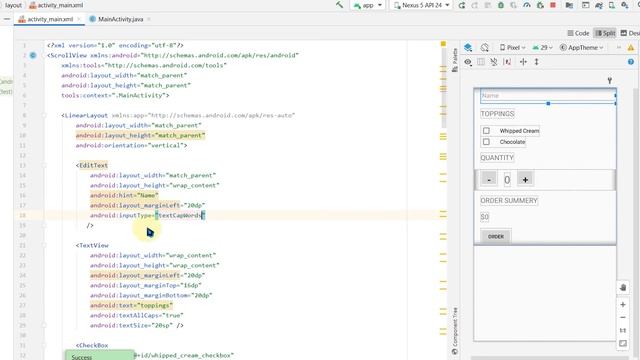Click the blue help question mark icon
This screenshot has width=640, height=360.
point(631,62)
